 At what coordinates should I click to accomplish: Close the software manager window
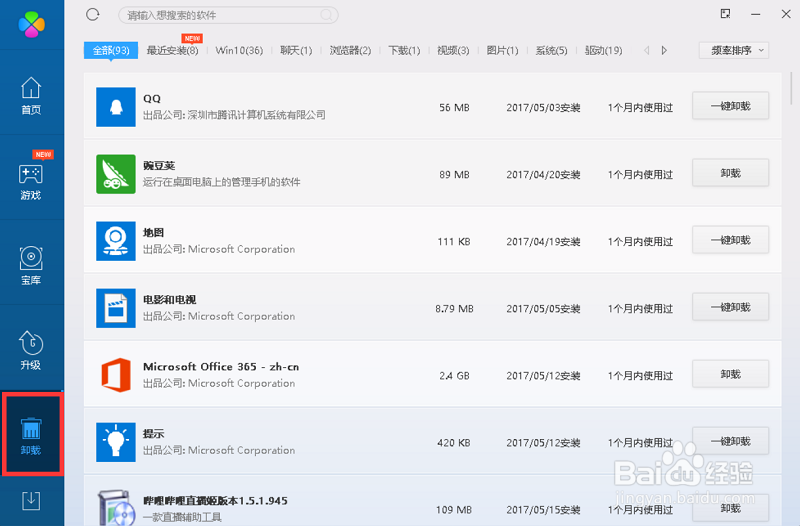coord(786,14)
